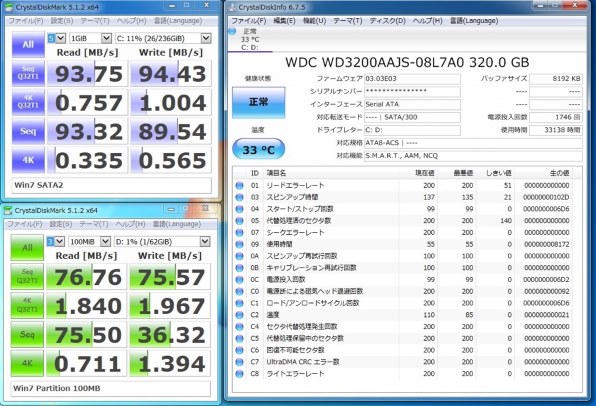596x406 pixels.
Task: Click the Win7 SATA2 comment field
Action: pyautogui.click(x=111, y=186)
